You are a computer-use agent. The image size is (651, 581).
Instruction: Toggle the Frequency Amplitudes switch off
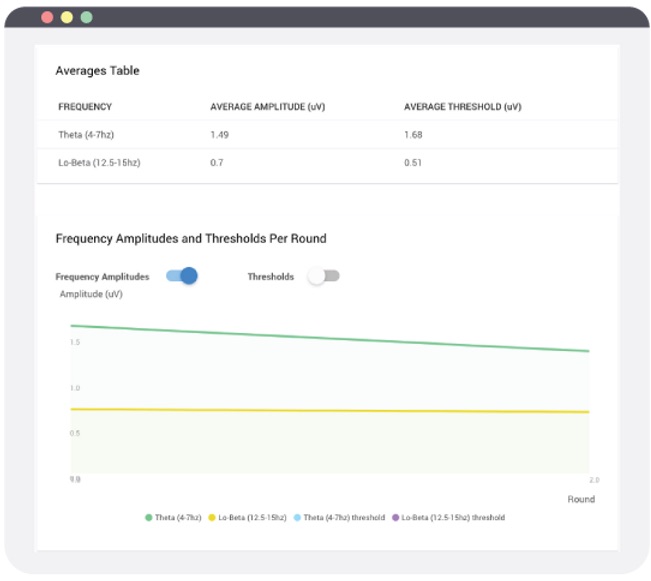coord(182,276)
